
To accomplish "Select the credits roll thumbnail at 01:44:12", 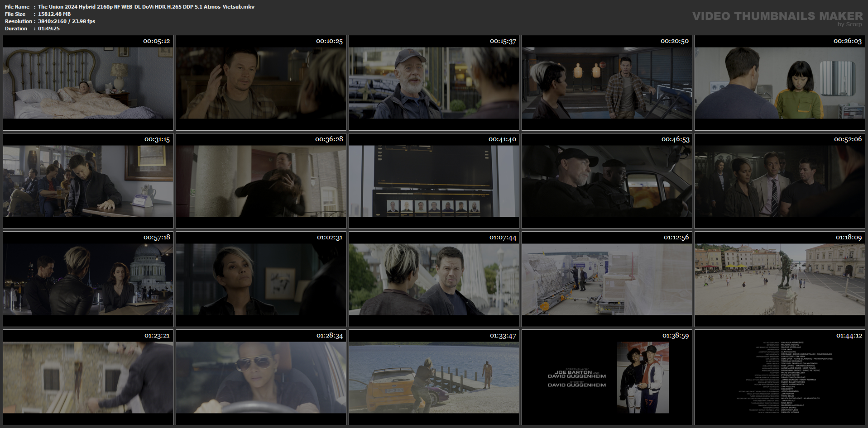I will 780,377.
